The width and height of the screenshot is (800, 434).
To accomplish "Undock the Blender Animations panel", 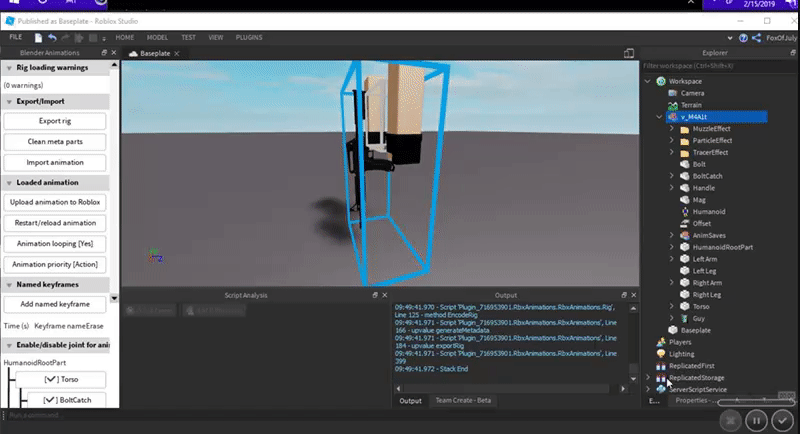I will click(x=104, y=53).
